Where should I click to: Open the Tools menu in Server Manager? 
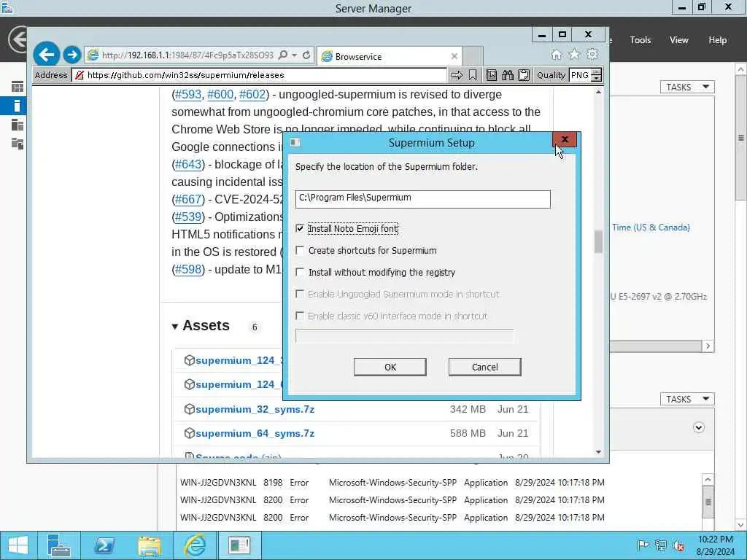[x=640, y=40]
